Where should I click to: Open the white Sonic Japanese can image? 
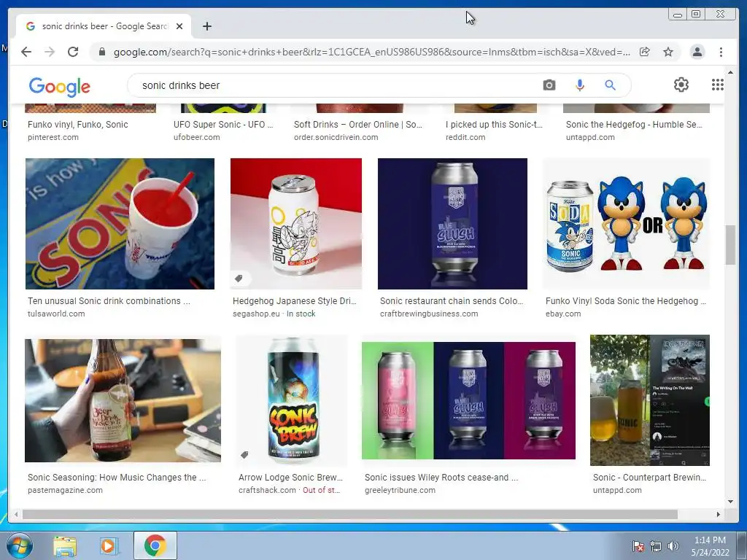click(296, 224)
